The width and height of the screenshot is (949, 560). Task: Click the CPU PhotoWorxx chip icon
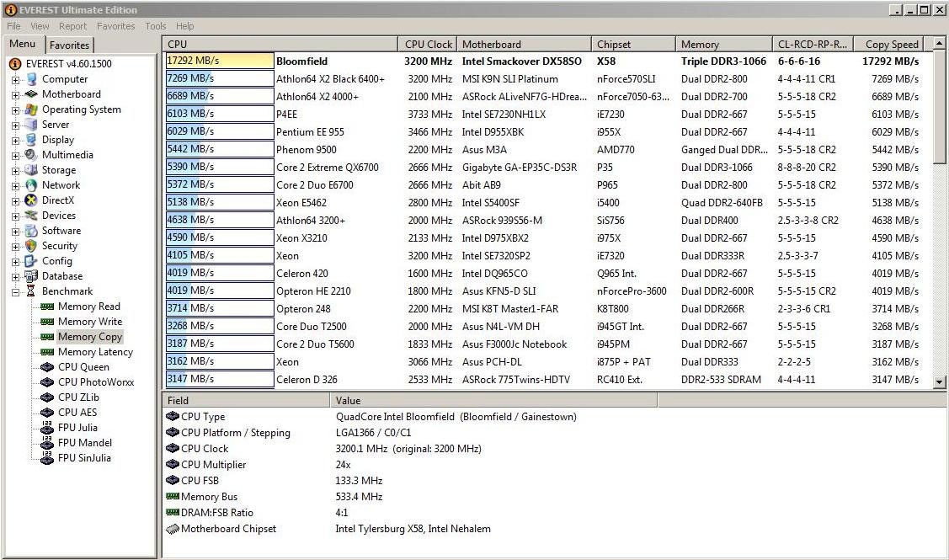[47, 382]
